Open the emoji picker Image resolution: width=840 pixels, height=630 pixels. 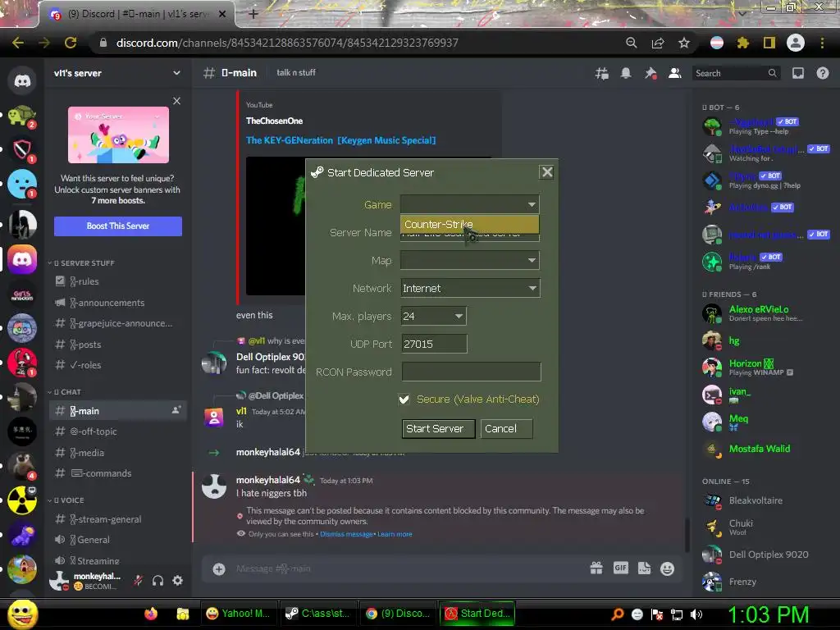[668, 568]
